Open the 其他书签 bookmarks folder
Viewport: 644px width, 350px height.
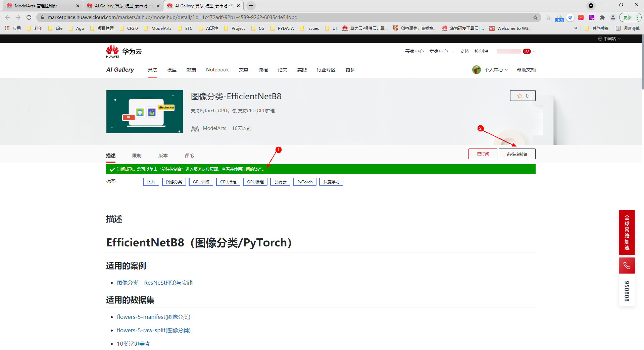pos(597,28)
